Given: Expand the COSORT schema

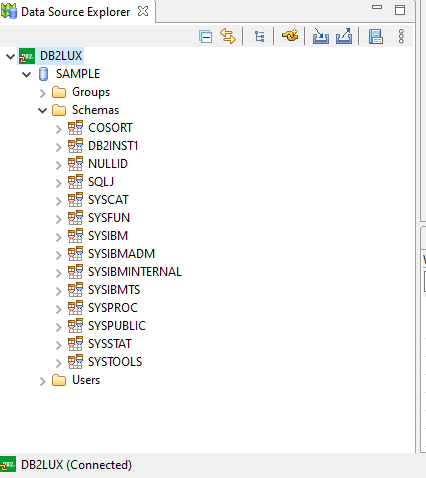Looking at the screenshot, I should point(59,129).
